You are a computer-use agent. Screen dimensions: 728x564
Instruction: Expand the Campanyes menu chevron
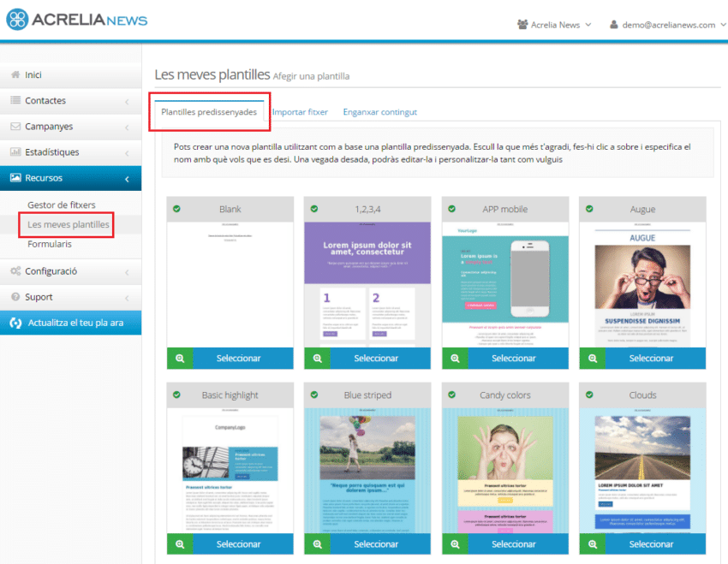128,127
